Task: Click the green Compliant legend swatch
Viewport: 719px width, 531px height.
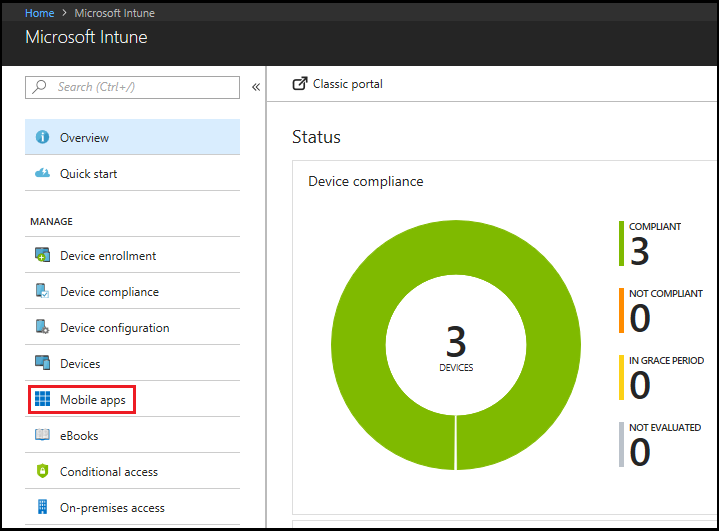Action: tap(621, 244)
